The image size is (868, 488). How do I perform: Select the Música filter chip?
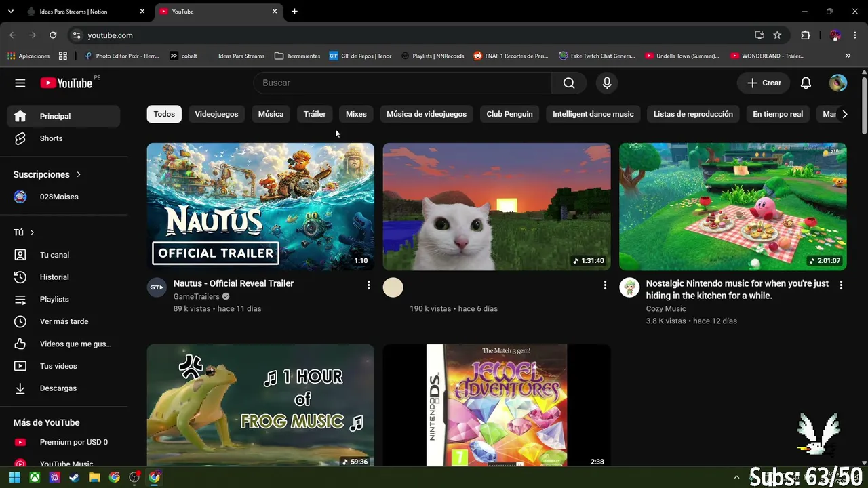271,114
